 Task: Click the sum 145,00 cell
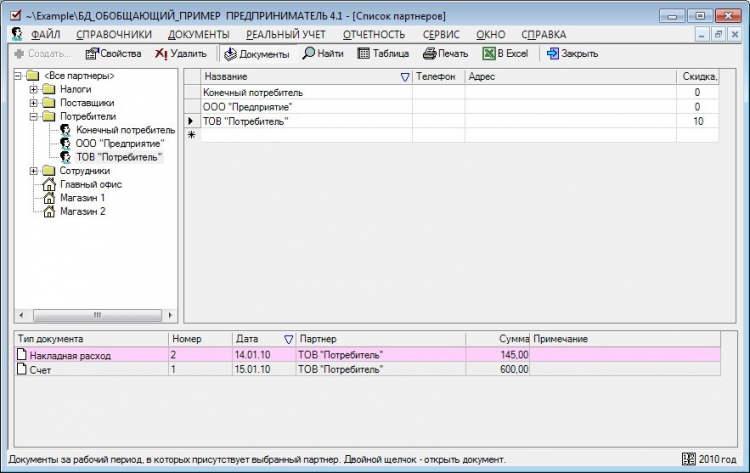(x=497, y=354)
